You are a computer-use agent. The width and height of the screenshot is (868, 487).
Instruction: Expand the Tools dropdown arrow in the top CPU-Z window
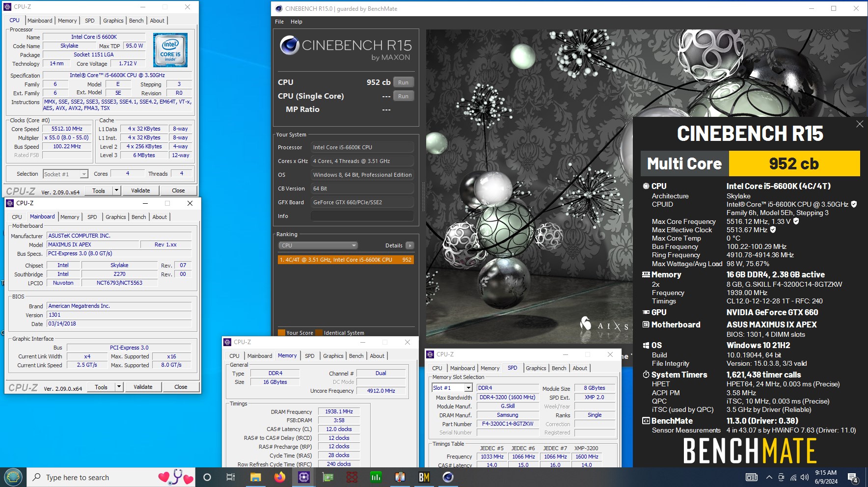pyautogui.click(x=116, y=190)
